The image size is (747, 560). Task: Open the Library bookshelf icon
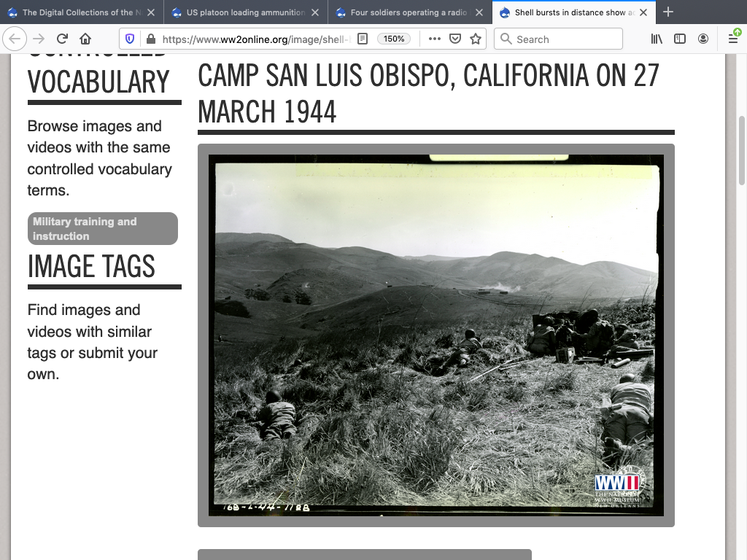click(x=657, y=39)
